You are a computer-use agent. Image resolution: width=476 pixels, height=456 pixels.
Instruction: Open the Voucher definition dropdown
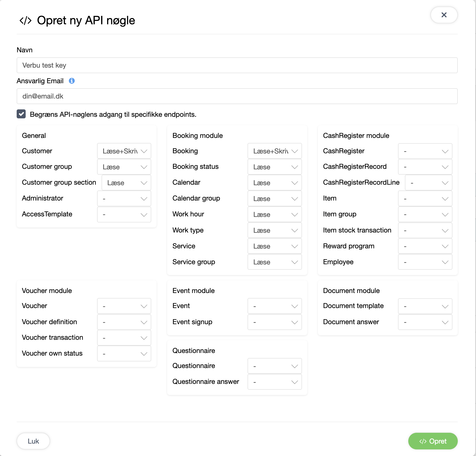point(124,322)
